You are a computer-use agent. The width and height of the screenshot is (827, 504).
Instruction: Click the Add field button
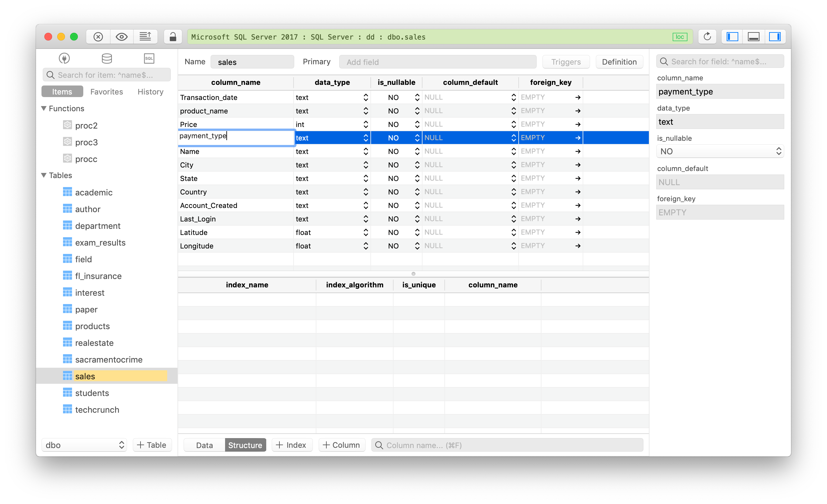tap(363, 62)
